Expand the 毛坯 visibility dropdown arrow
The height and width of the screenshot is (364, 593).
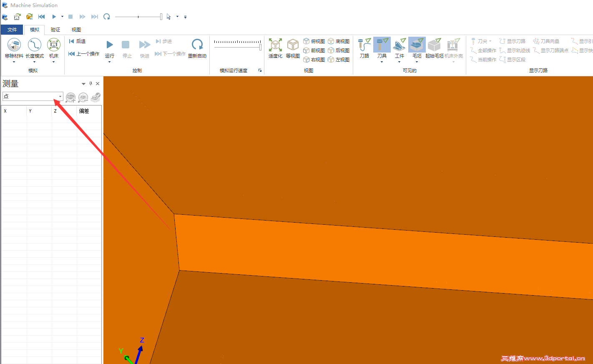pyautogui.click(x=417, y=62)
